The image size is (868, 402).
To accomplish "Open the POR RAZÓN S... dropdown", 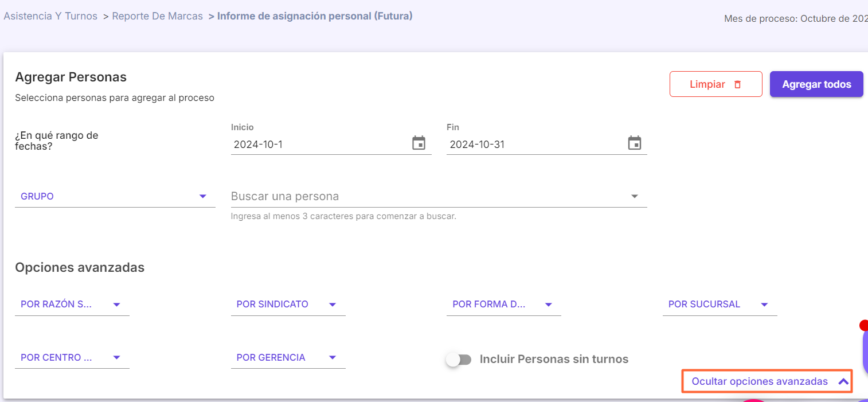I will tap(72, 305).
